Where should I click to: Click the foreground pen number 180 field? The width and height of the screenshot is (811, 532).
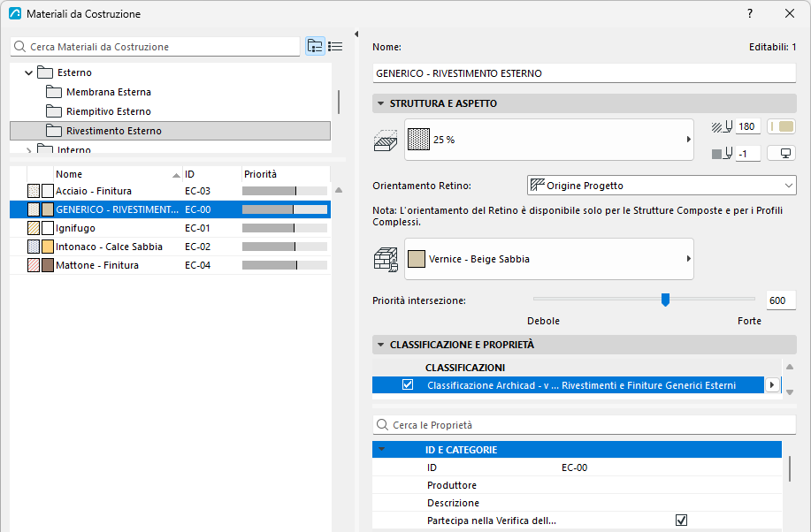[x=748, y=126]
